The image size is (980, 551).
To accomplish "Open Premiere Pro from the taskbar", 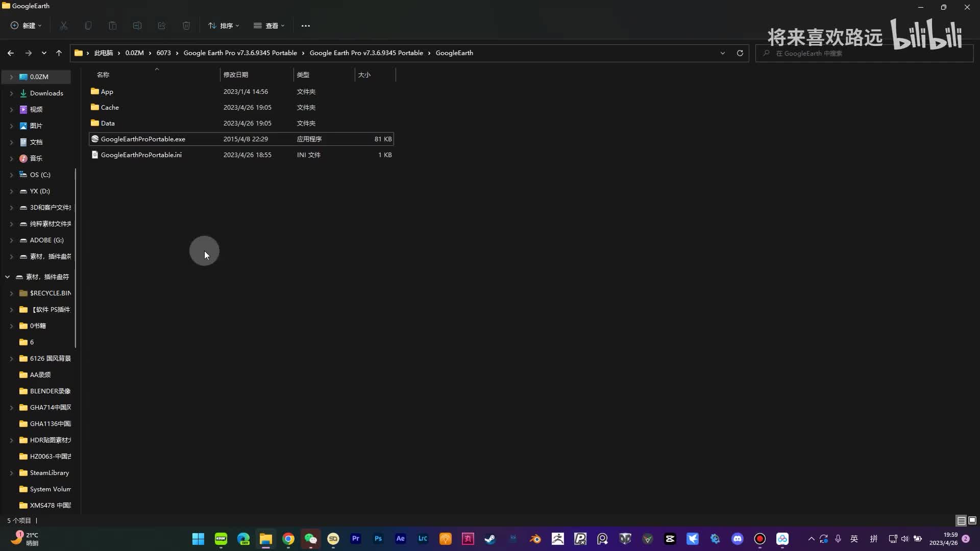I will point(356,539).
